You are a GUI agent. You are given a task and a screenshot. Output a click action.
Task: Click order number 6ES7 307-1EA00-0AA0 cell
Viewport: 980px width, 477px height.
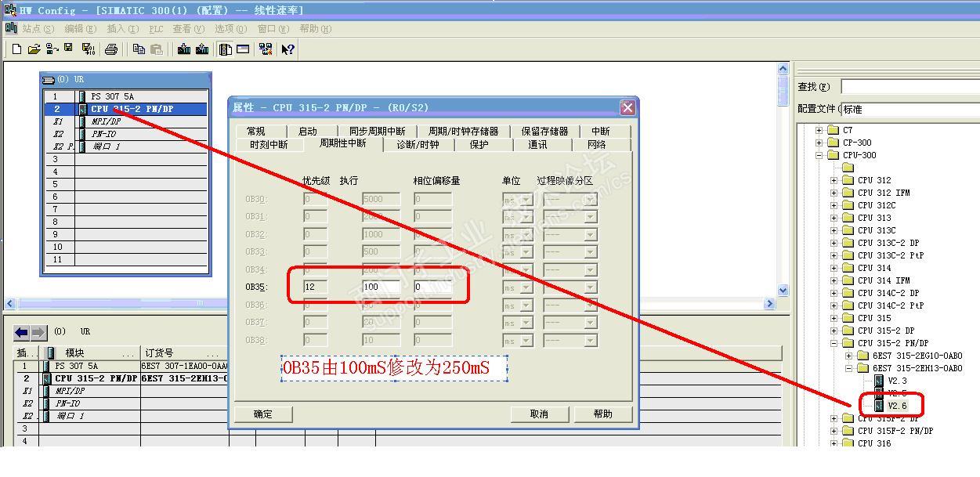coord(183,366)
